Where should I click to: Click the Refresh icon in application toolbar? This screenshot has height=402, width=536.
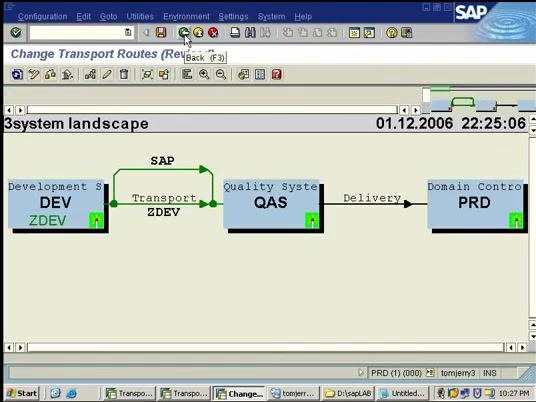[17, 74]
